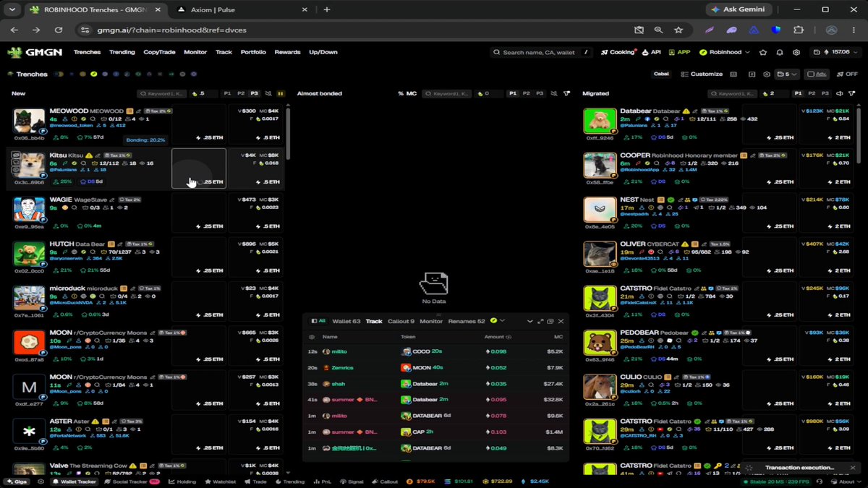Click the Ask Gemini button

(x=740, y=9)
